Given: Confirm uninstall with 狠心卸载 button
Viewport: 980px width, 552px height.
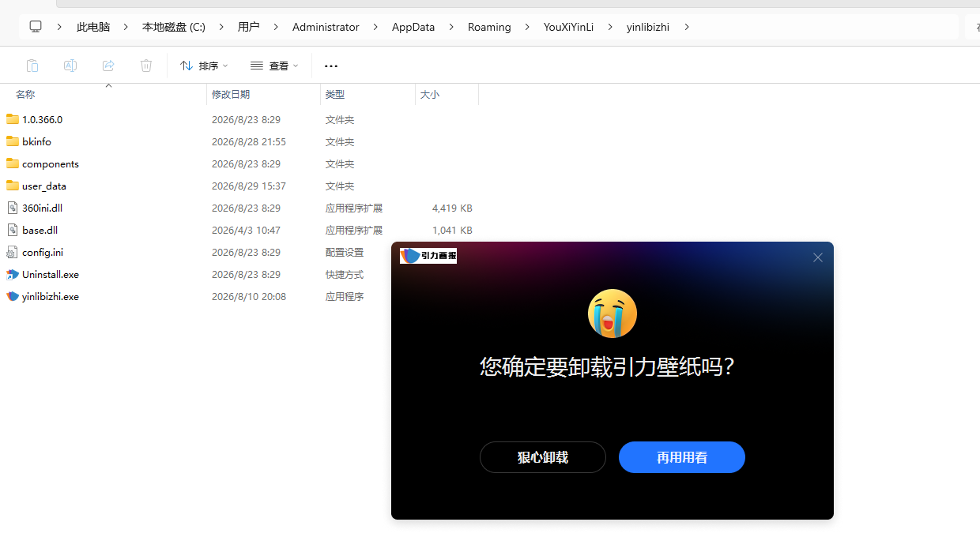Looking at the screenshot, I should pyautogui.click(x=543, y=457).
